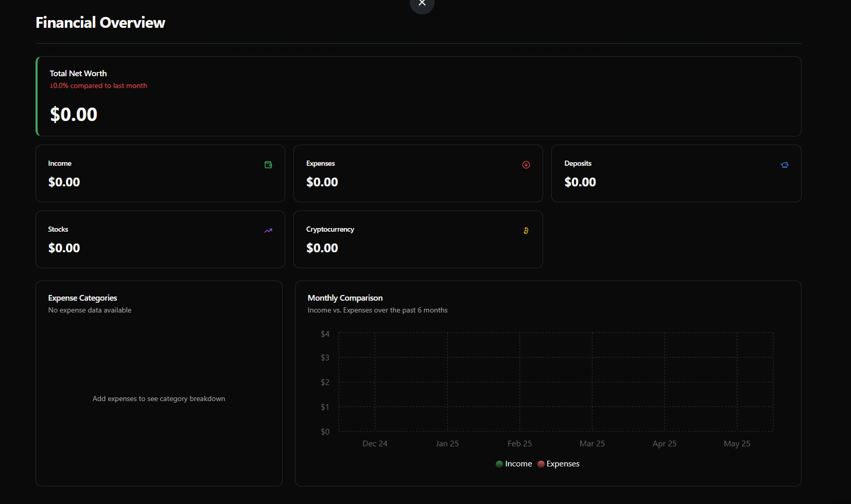Click the Apr 25 axis label
Image resolution: width=851 pixels, height=504 pixels.
(x=665, y=444)
